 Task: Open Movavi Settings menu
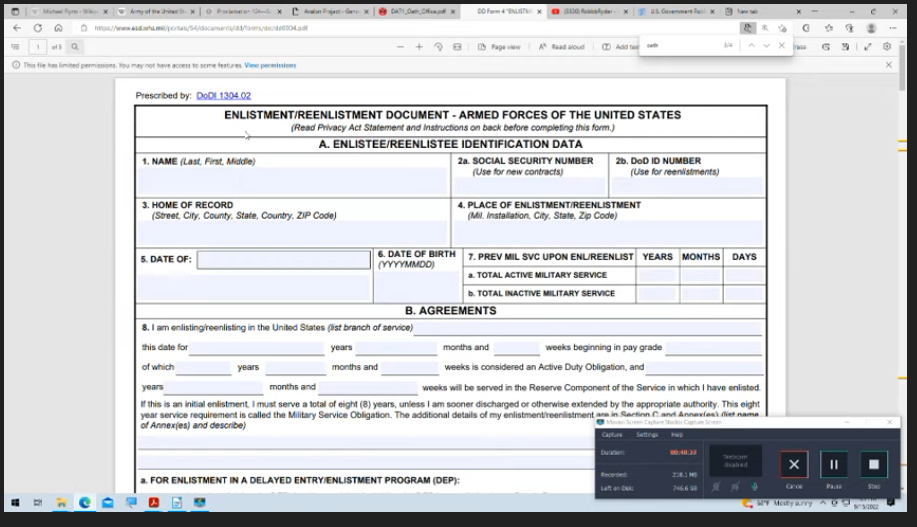click(647, 435)
